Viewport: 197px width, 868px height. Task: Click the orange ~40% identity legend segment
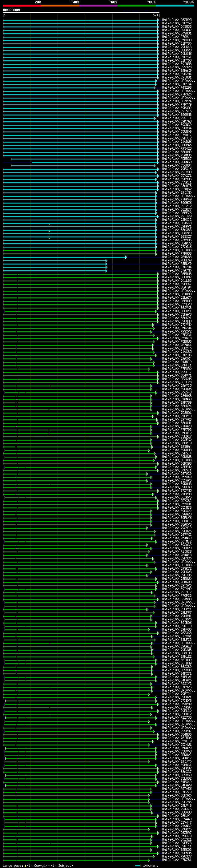pos(61,6)
